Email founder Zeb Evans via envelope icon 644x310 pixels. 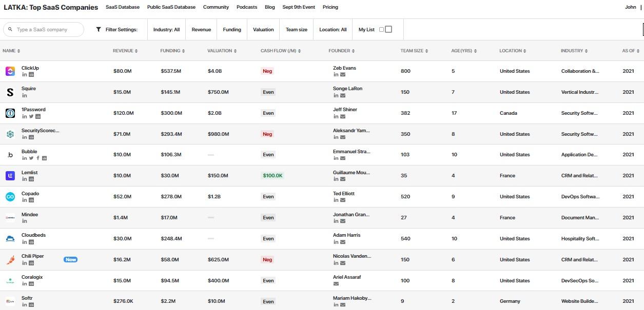343,75
